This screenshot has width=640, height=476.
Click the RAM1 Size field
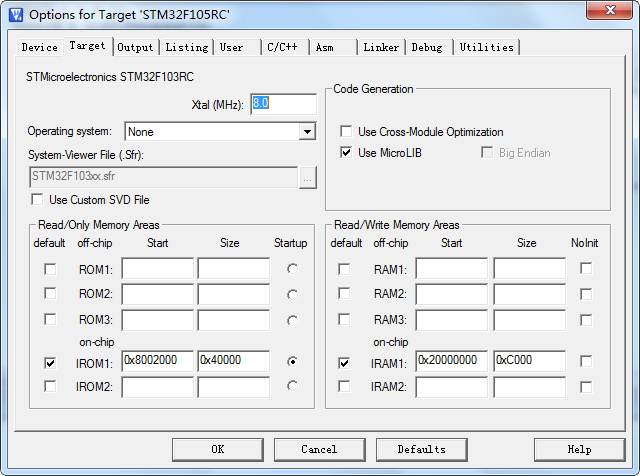click(530, 268)
